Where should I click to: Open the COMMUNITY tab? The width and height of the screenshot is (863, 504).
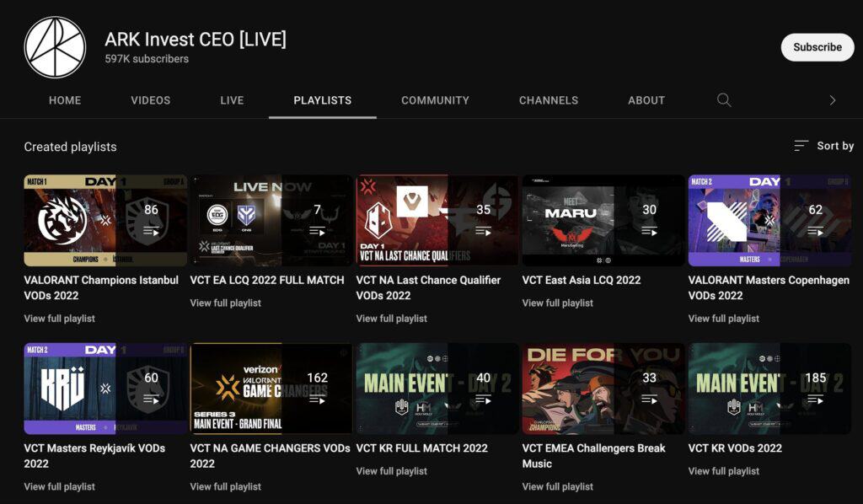pos(436,100)
